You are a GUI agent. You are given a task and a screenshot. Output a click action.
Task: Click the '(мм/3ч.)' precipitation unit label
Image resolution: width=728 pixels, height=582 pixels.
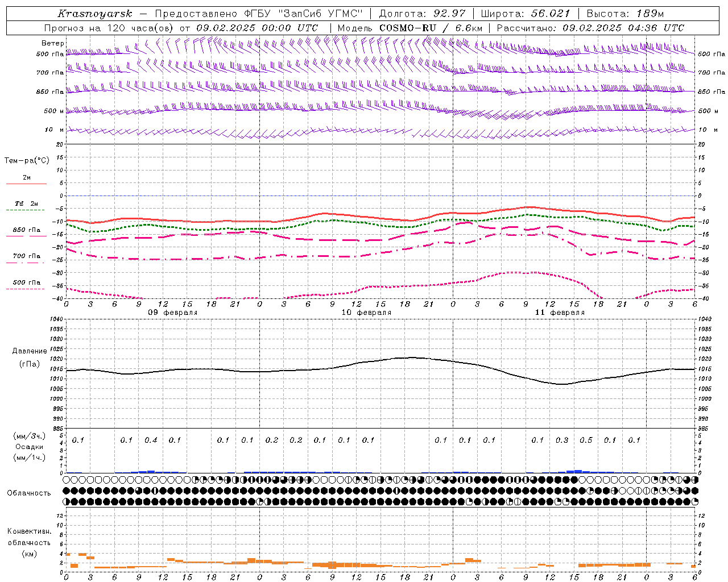(x=30, y=436)
